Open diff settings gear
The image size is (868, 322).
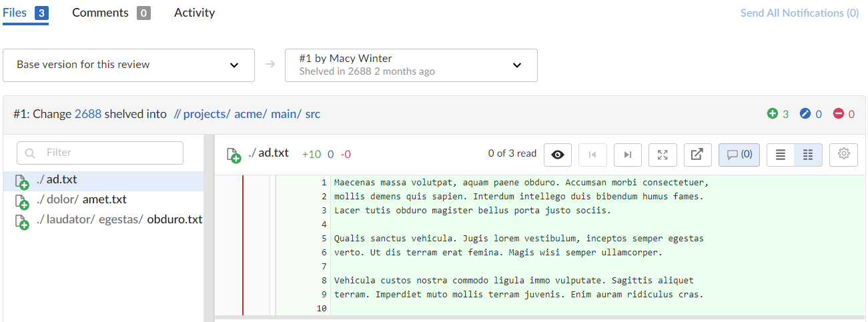pos(843,155)
